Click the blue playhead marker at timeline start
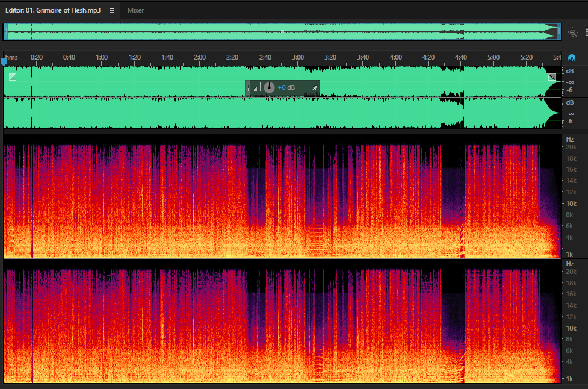The image size is (588, 389). point(4,61)
